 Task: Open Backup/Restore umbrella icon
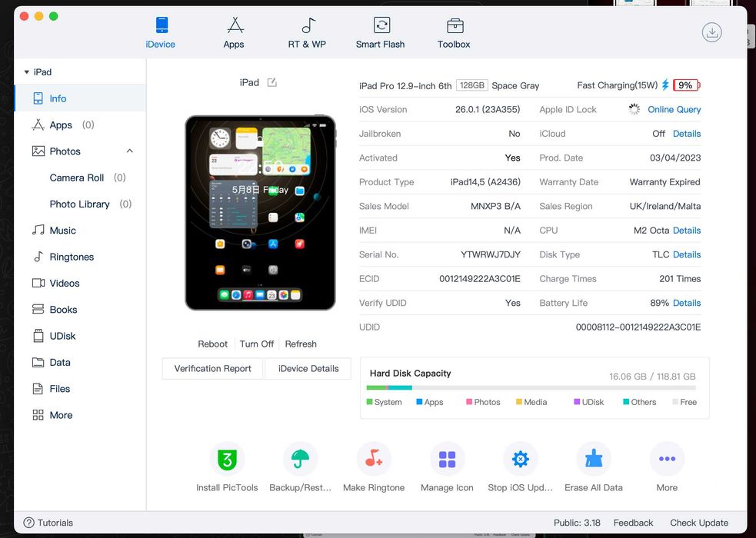(x=301, y=459)
